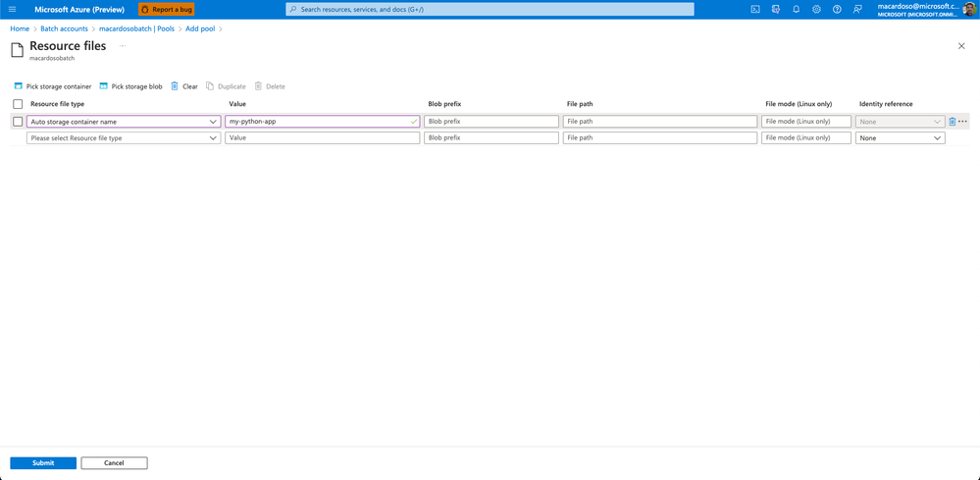The height and width of the screenshot is (480, 980).
Task: Open the row ellipsis menu for my-python-app
Action: pos(962,122)
